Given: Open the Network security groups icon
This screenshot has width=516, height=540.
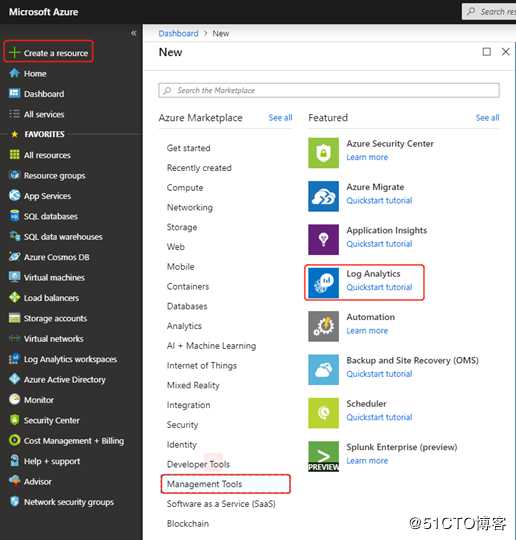Looking at the screenshot, I should pyautogui.click(x=14, y=501).
